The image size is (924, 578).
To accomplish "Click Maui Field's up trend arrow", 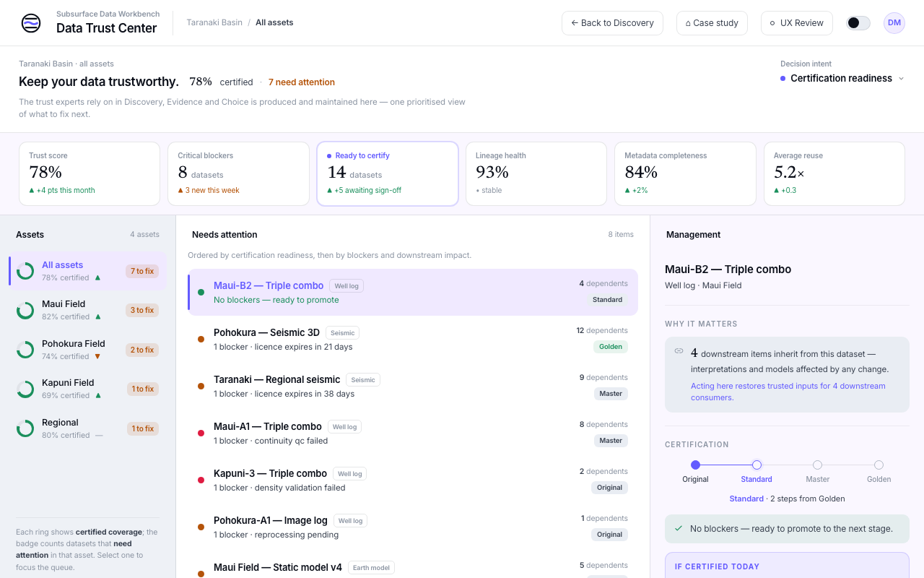I will pyautogui.click(x=97, y=316).
